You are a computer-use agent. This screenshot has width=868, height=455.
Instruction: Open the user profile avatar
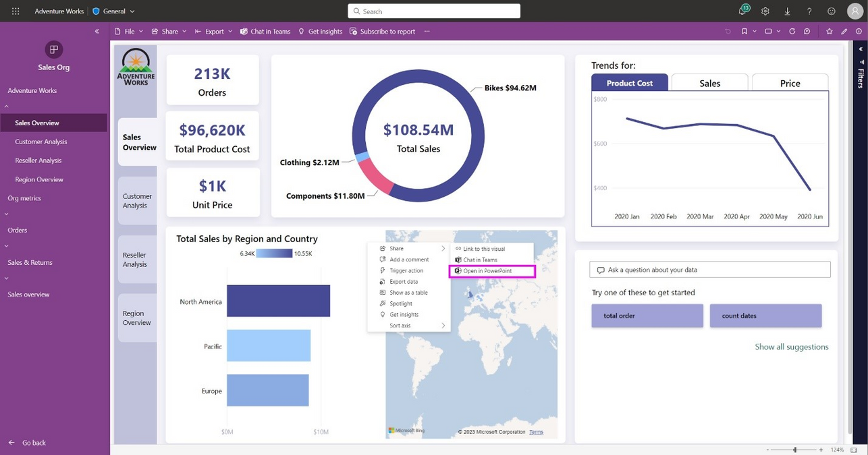(x=855, y=11)
